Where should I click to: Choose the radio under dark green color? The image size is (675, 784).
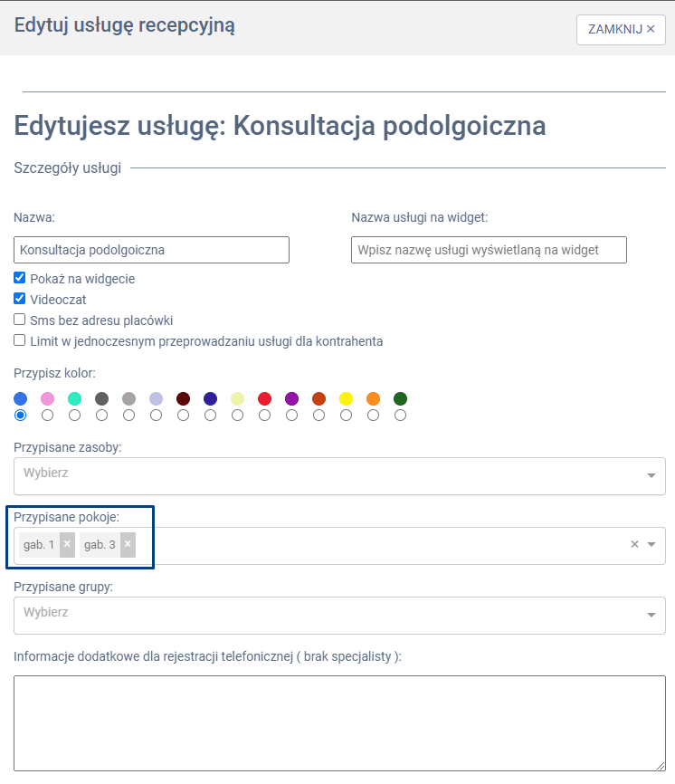click(400, 415)
